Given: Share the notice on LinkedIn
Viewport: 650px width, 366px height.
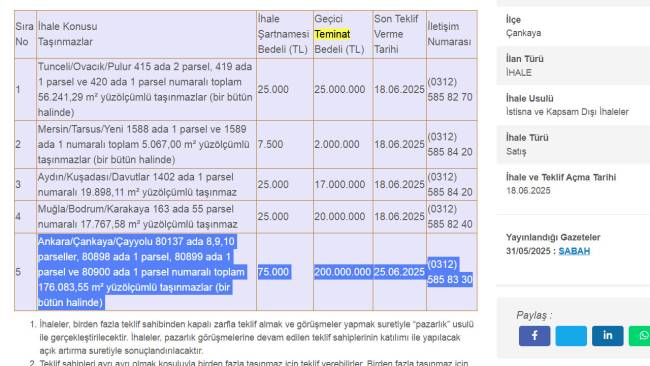Looking at the screenshot, I should pos(608,336).
